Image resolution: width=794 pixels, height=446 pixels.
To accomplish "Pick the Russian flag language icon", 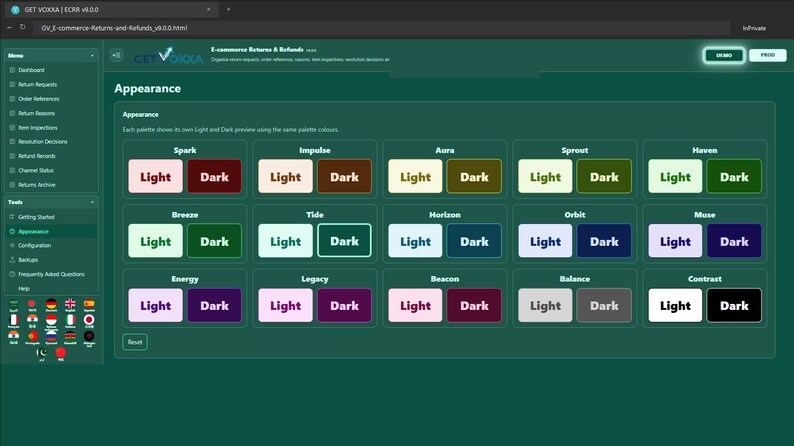I will [x=51, y=336].
